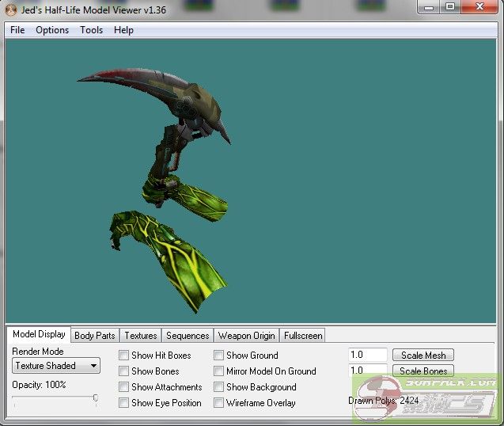Click the Scale Mesh button

coord(423,356)
